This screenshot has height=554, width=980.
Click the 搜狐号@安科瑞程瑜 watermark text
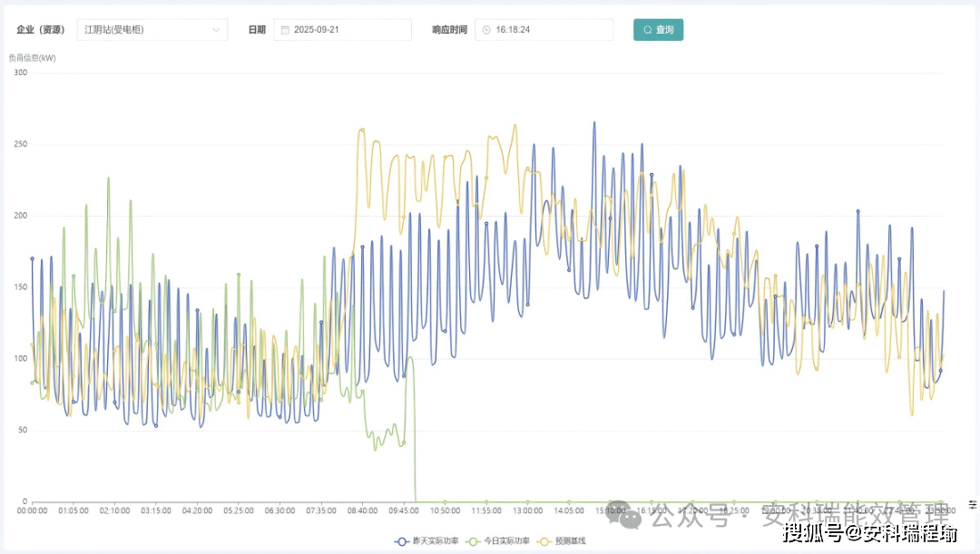pyautogui.click(x=869, y=533)
